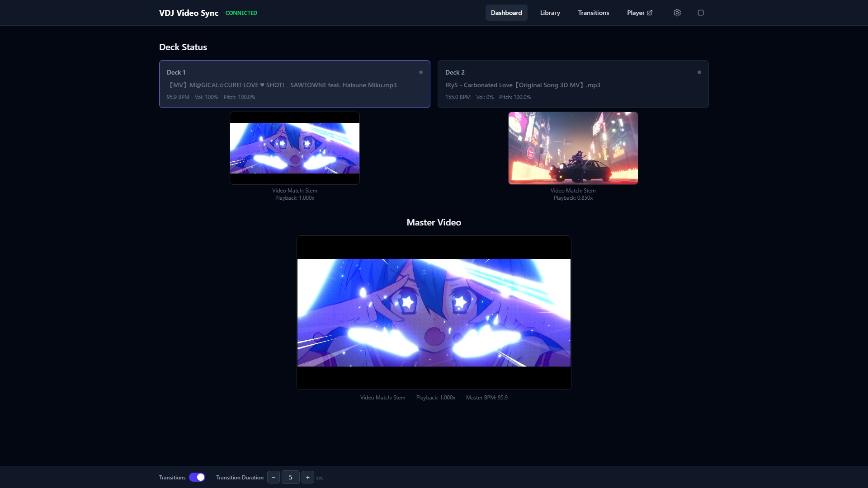Click the CONNECTED status badge
The height and width of the screenshot is (488, 868).
[x=241, y=13]
